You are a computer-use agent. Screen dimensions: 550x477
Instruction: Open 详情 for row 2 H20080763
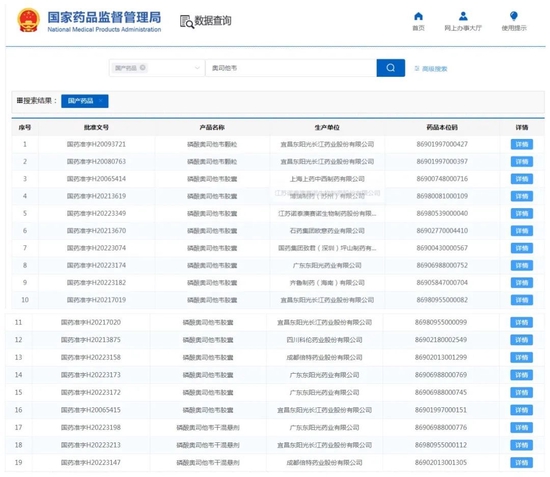[522, 162]
